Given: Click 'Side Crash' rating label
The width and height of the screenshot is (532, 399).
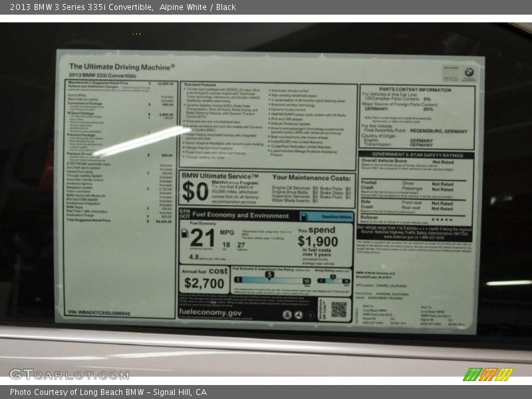Looking at the screenshot, I should [367, 204].
